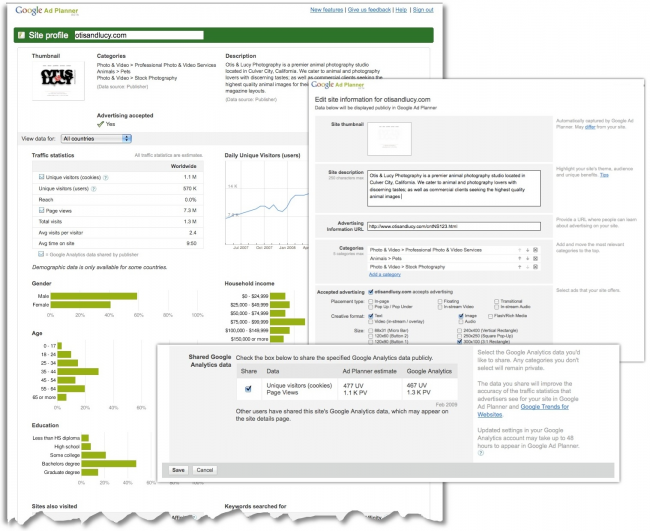The height and width of the screenshot is (531, 650).
Task: Remove the Stock Photography category
Action: click(x=535, y=267)
